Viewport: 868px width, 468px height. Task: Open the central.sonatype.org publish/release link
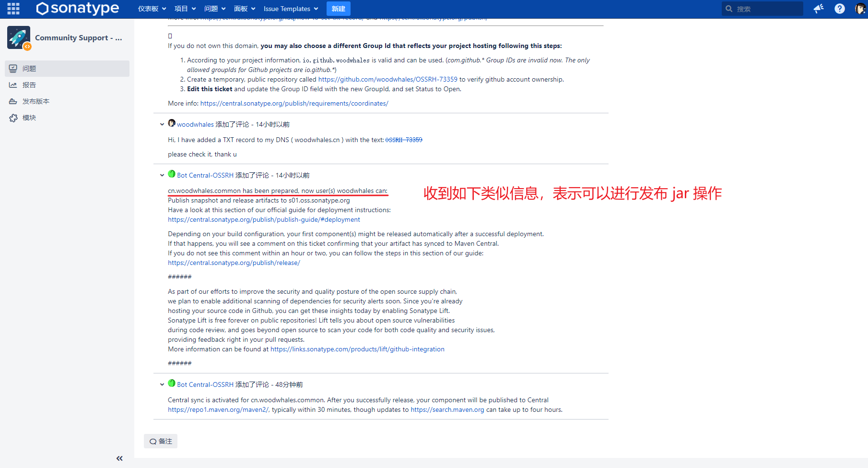pos(234,263)
